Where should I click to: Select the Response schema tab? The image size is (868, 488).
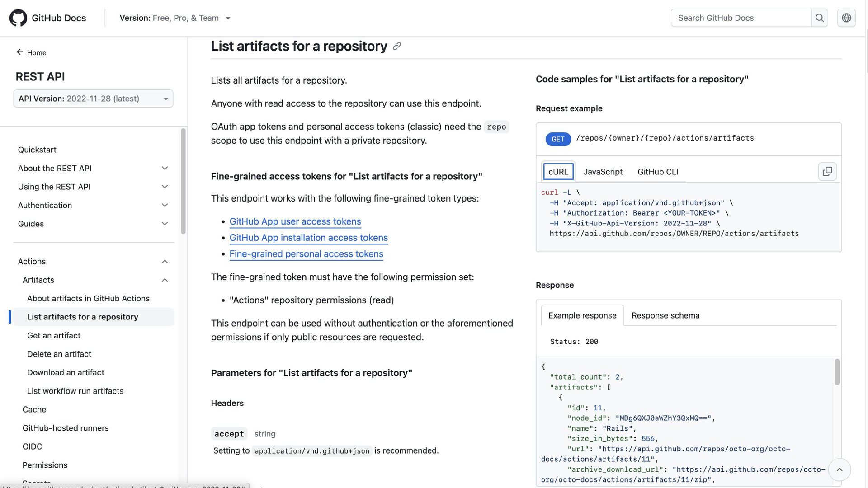pos(665,315)
